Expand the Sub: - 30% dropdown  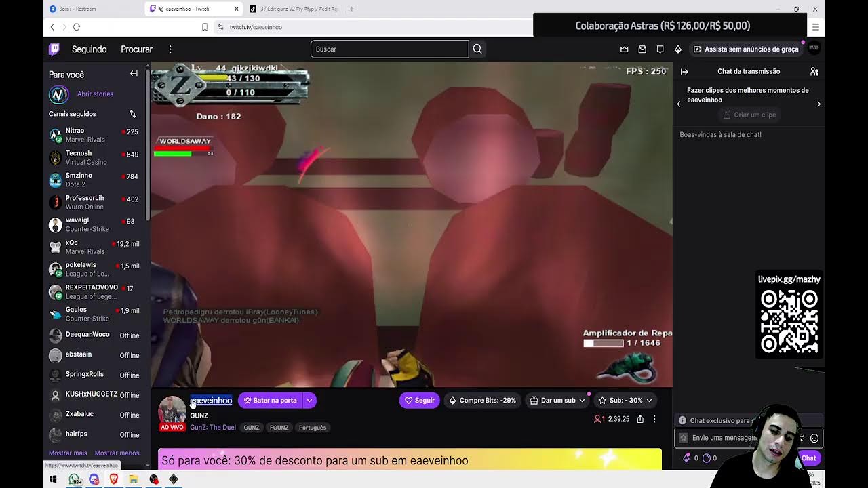point(649,400)
